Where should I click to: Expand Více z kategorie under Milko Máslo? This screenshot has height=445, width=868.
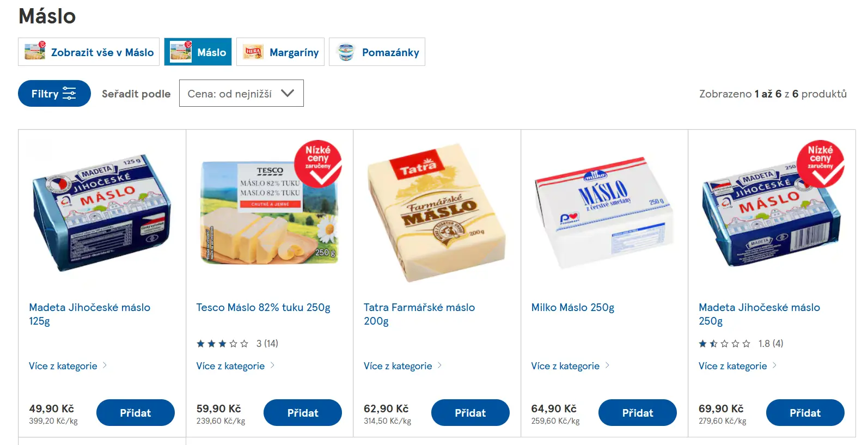(570, 366)
